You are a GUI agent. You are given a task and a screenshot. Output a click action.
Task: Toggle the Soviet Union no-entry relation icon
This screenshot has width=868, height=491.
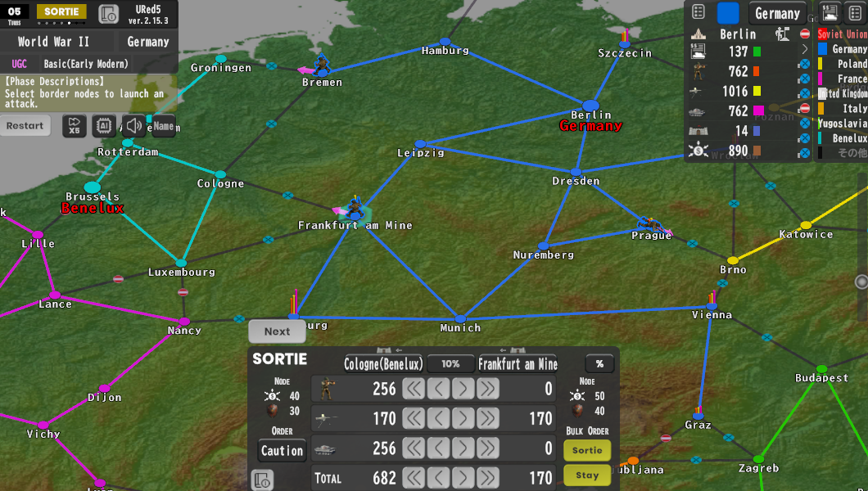[x=805, y=34]
